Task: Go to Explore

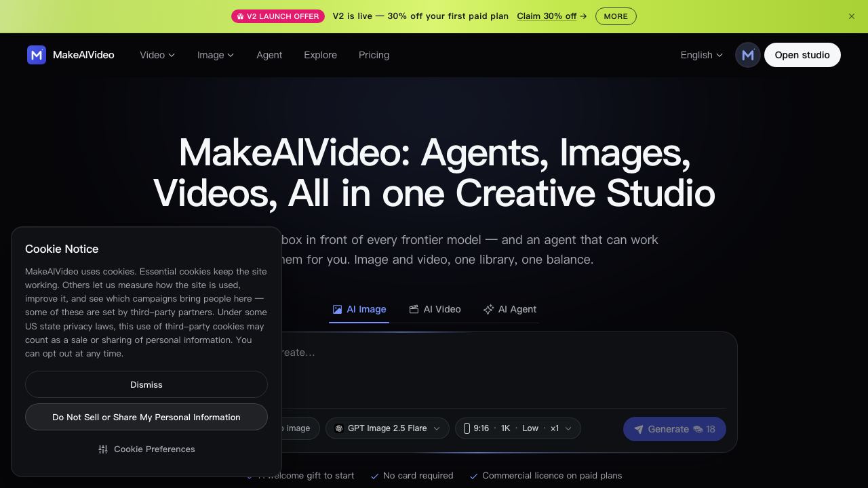Action: 320,55
